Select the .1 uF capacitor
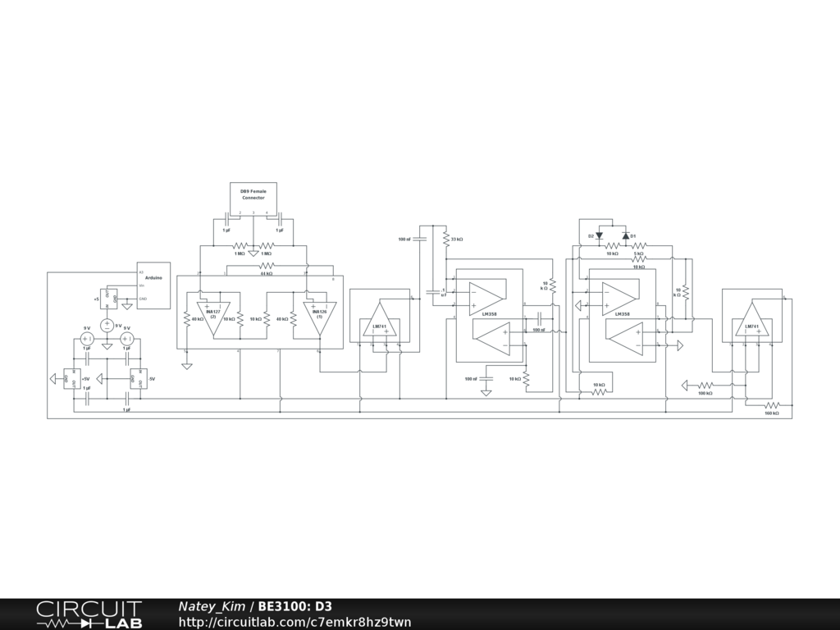Viewport: 840px width, 630px height. point(434,292)
